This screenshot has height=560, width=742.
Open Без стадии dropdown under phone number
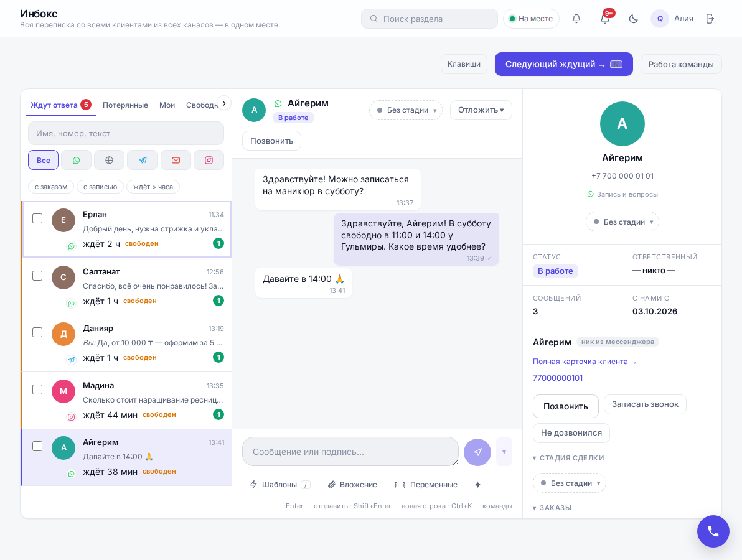point(622,222)
